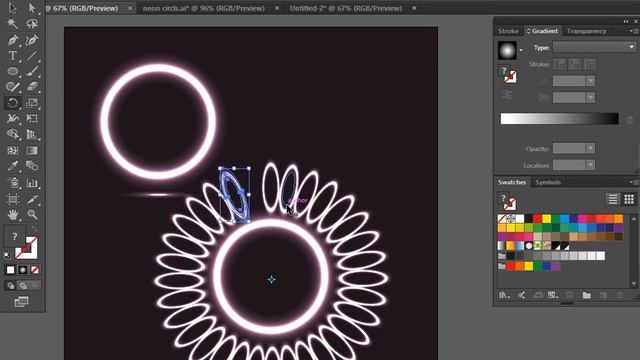The image size is (640, 360).
Task: Select the Line Segment tool
Action: [x=32, y=55]
